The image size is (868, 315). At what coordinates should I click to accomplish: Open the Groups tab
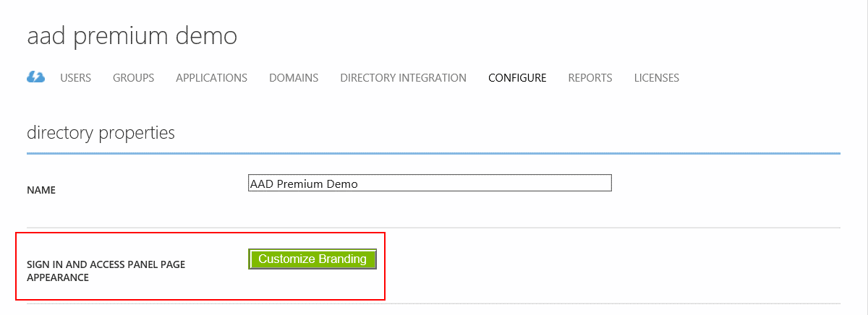click(133, 78)
